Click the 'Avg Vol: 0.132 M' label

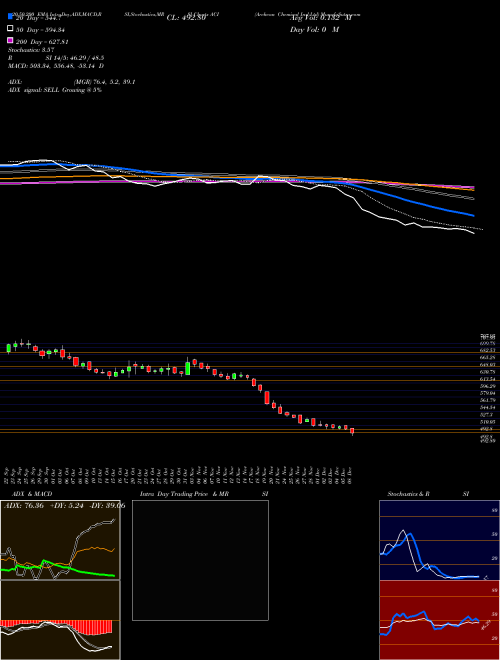coord(321,18)
